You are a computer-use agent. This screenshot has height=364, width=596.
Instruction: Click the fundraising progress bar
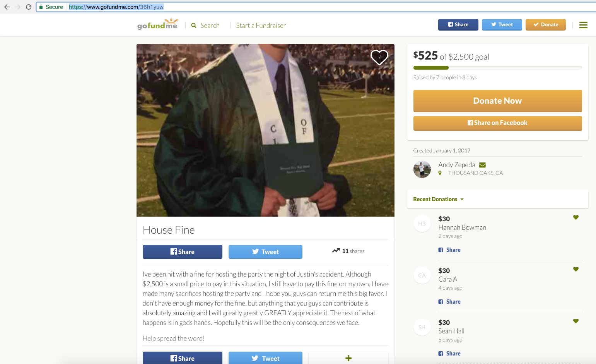pyautogui.click(x=497, y=68)
